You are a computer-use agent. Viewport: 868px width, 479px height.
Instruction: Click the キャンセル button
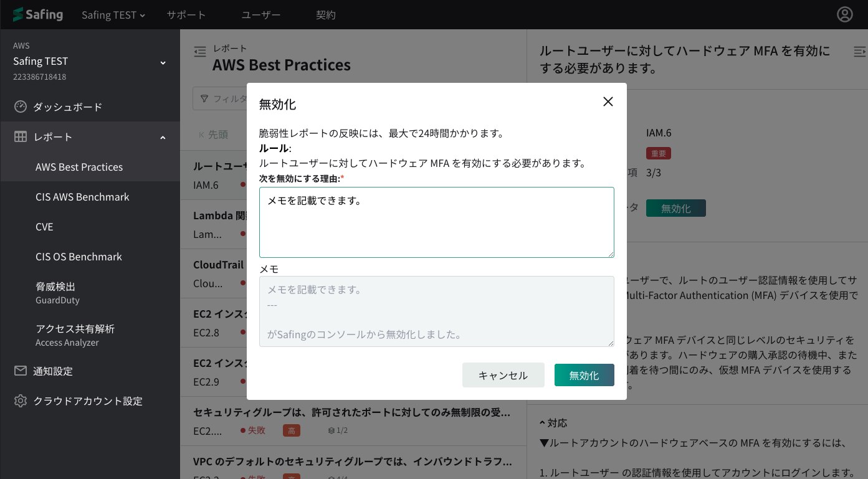pos(503,375)
